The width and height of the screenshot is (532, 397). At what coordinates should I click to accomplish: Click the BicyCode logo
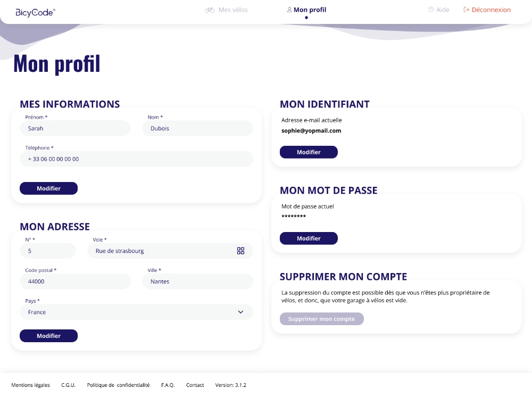click(35, 12)
